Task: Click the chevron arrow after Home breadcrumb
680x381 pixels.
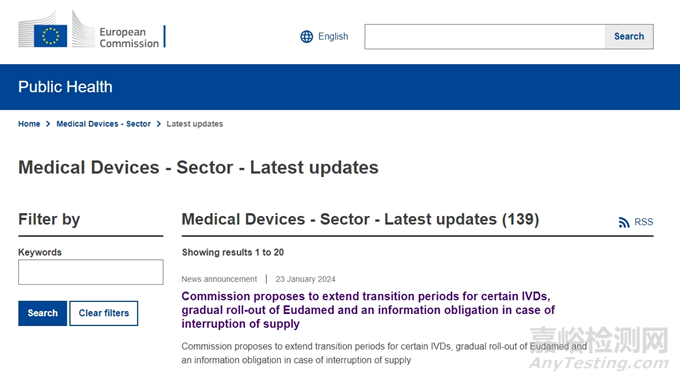Action: 48,124
